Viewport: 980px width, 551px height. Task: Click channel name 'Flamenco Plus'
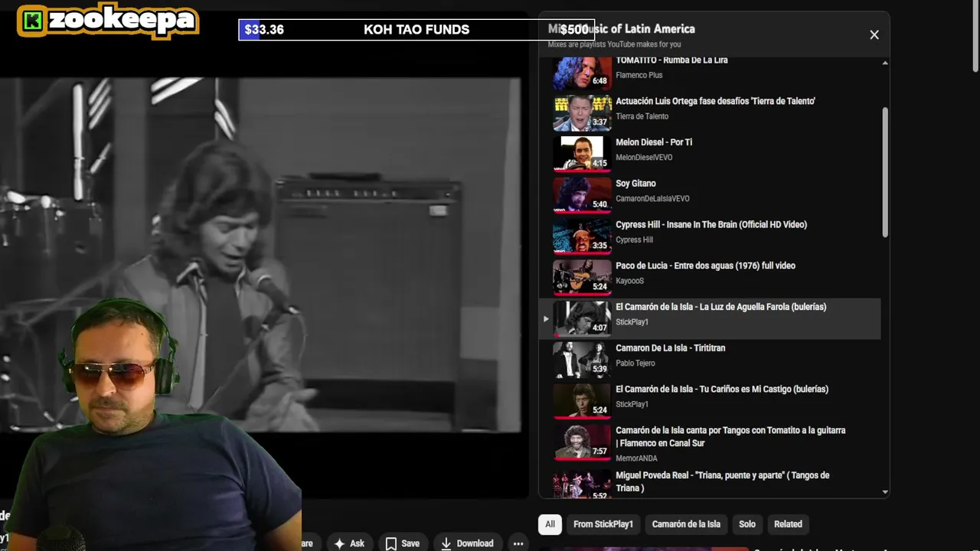[639, 75]
